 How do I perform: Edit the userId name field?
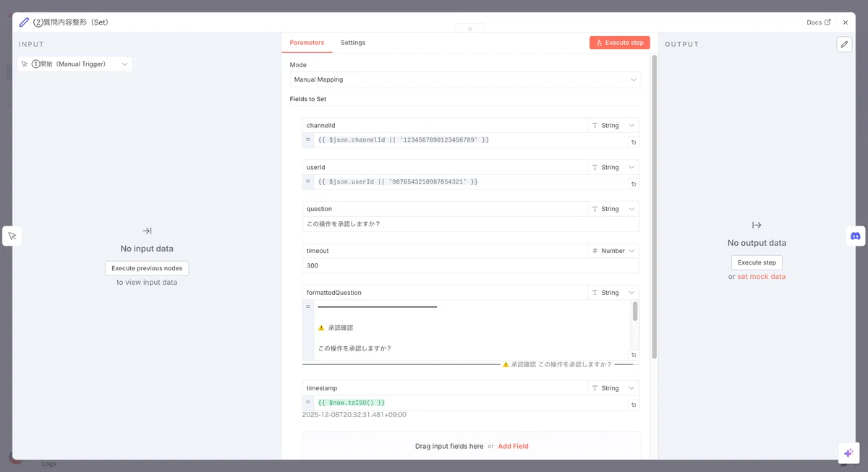[x=445, y=167]
